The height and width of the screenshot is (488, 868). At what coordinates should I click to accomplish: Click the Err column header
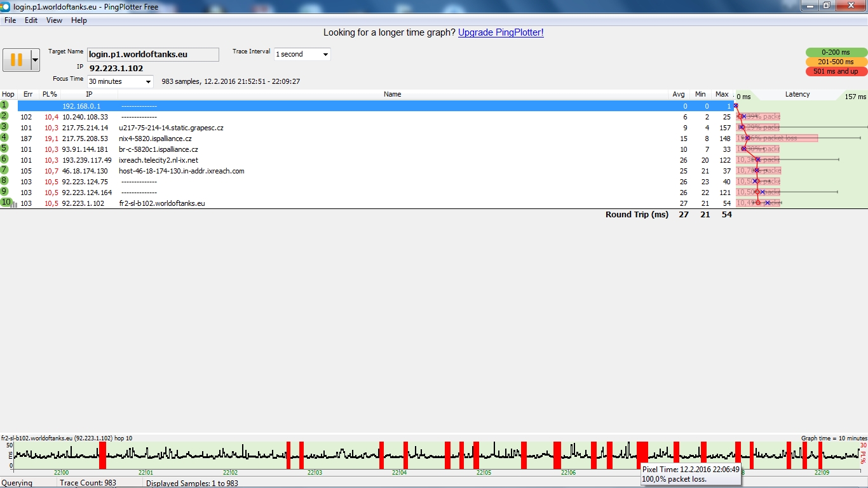click(28, 94)
